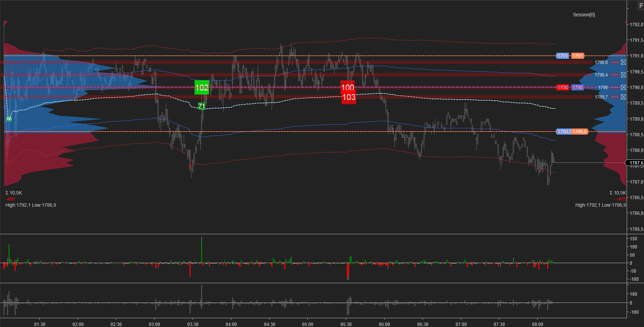Select the red 1790 point of control tag
Image resolution: width=644 pixels, height=327 pixels.
pos(563,87)
